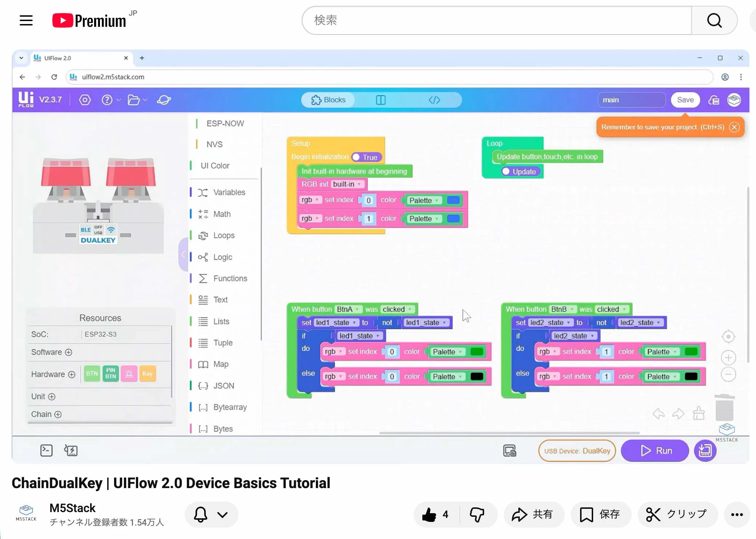Open the YouTube hamburger guide menu
This screenshot has height=539, width=756.
pyautogui.click(x=26, y=20)
